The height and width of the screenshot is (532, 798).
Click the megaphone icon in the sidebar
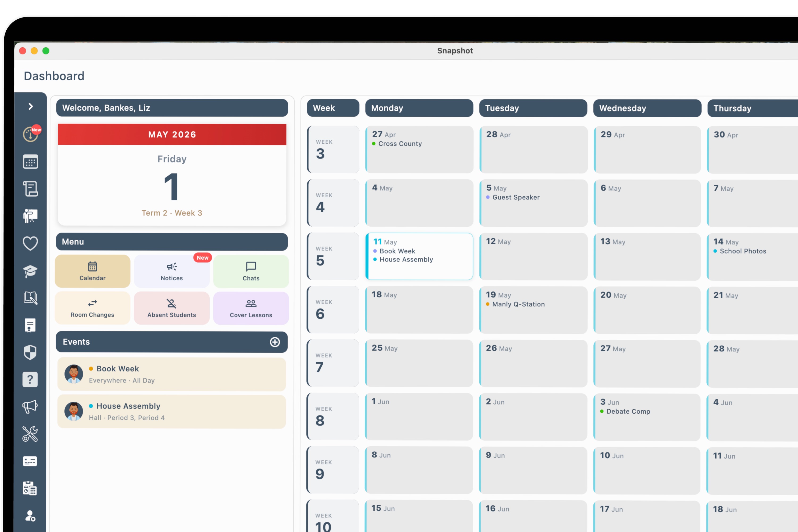coord(30,407)
